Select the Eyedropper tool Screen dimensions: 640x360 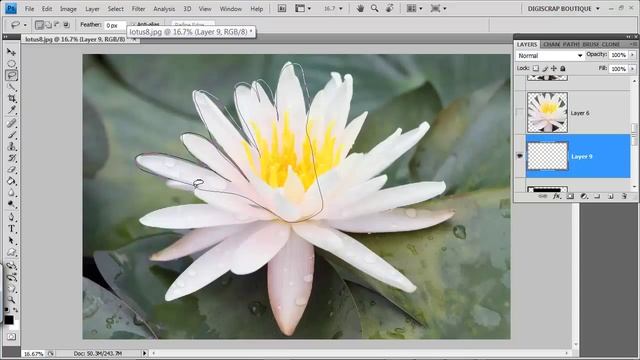point(11,110)
